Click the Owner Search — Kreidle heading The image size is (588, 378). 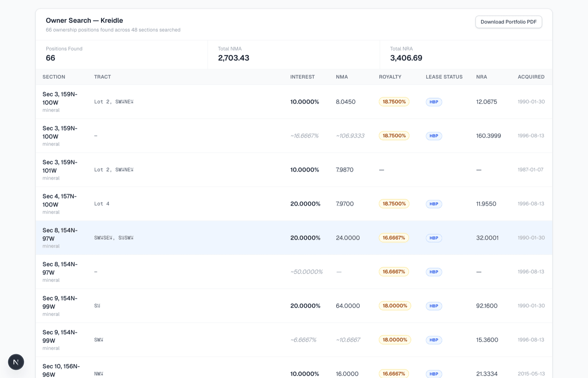[84, 21]
